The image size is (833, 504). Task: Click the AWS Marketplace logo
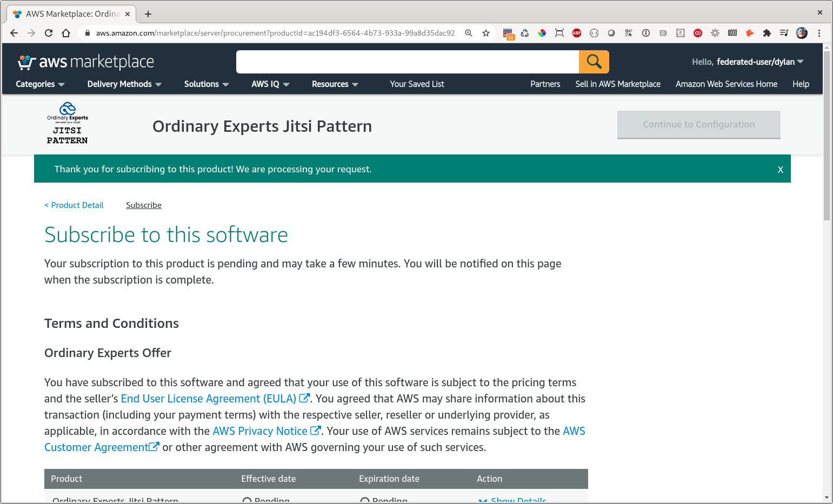click(86, 62)
